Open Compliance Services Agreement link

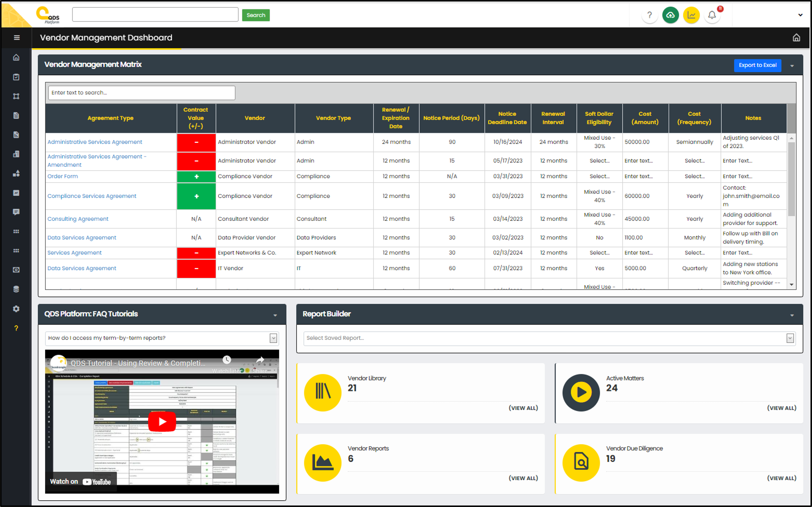coord(92,196)
